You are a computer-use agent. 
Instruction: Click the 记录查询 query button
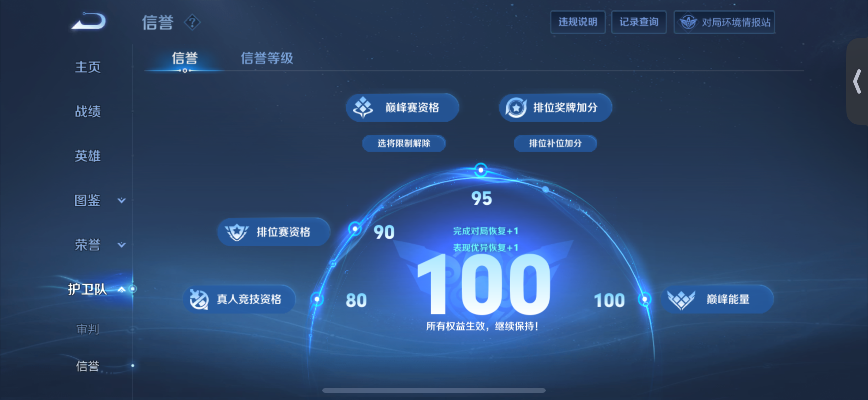[x=639, y=22]
